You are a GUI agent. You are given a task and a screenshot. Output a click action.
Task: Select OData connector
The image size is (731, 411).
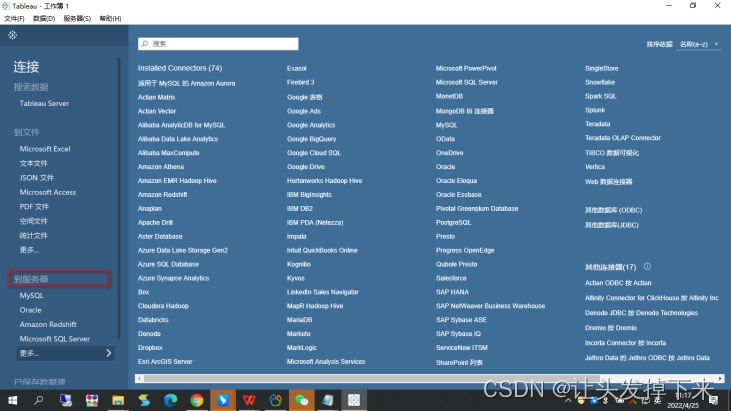[x=445, y=139]
